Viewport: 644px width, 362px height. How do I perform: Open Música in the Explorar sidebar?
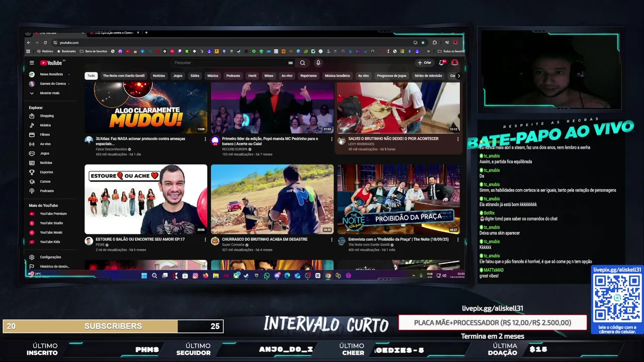click(45, 125)
